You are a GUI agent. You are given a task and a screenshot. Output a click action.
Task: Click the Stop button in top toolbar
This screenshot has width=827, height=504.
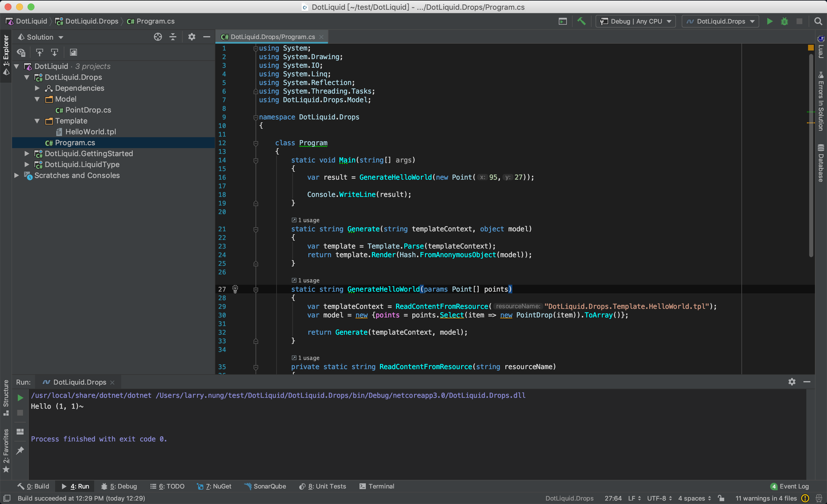coord(799,21)
